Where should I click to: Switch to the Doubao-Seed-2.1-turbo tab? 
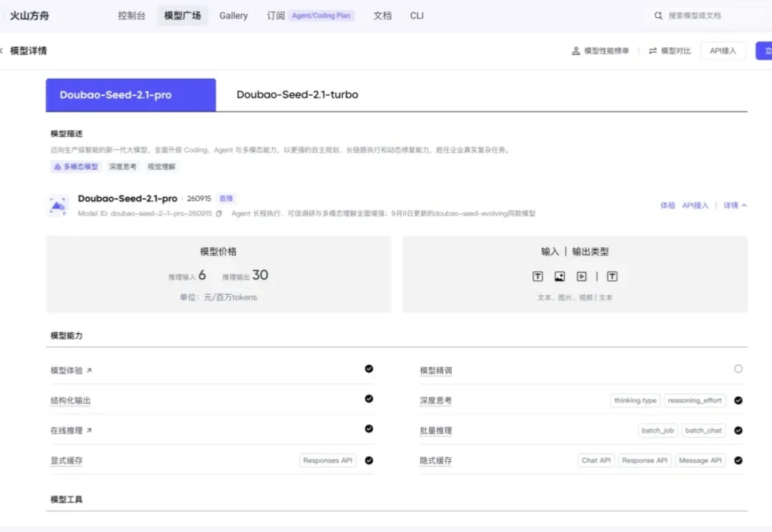pyautogui.click(x=297, y=94)
